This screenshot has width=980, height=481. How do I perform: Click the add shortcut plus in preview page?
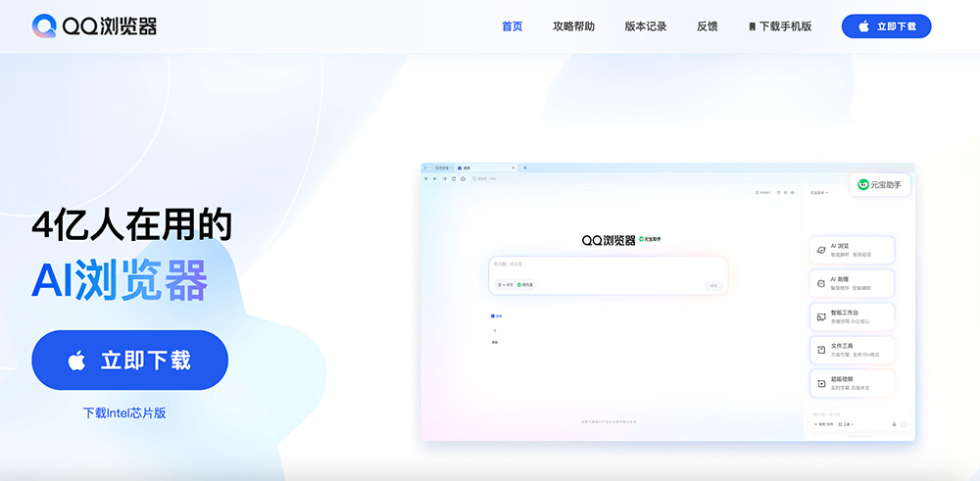(x=495, y=330)
